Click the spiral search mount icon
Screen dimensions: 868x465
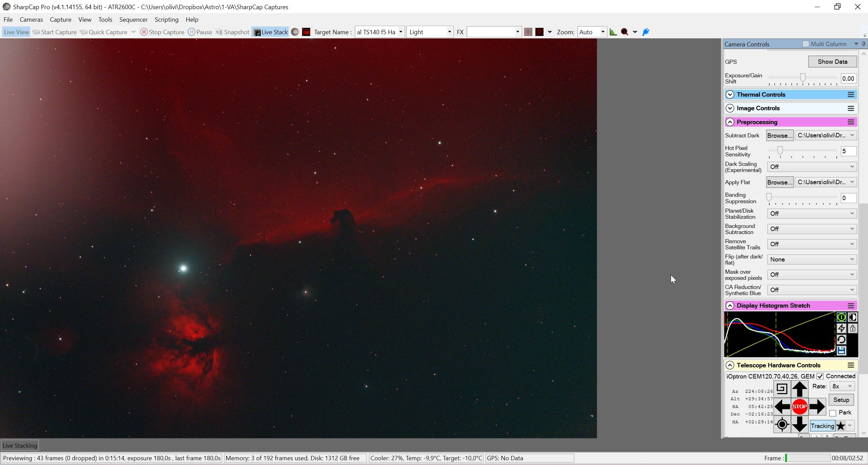coord(782,389)
